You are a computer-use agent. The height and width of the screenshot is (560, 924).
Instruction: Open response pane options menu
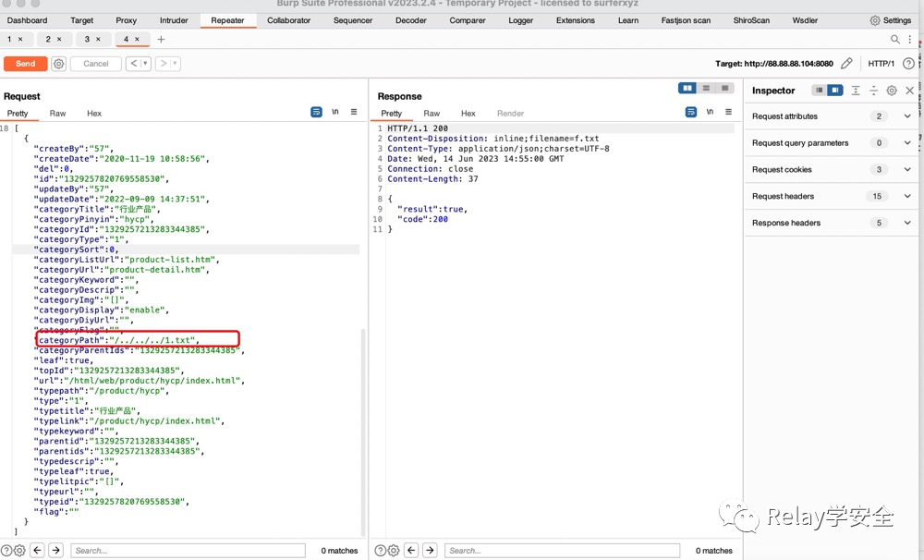click(728, 112)
